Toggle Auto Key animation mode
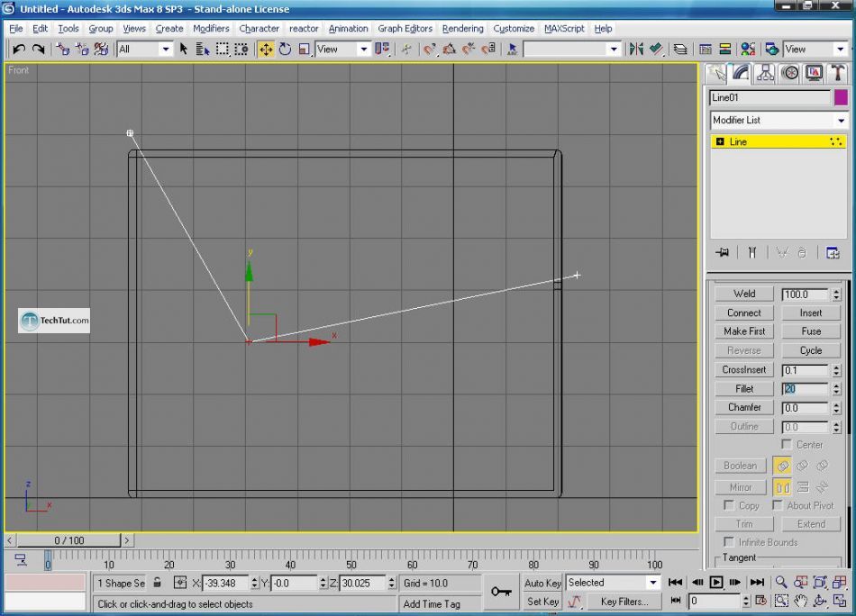856x616 pixels. 542,583
